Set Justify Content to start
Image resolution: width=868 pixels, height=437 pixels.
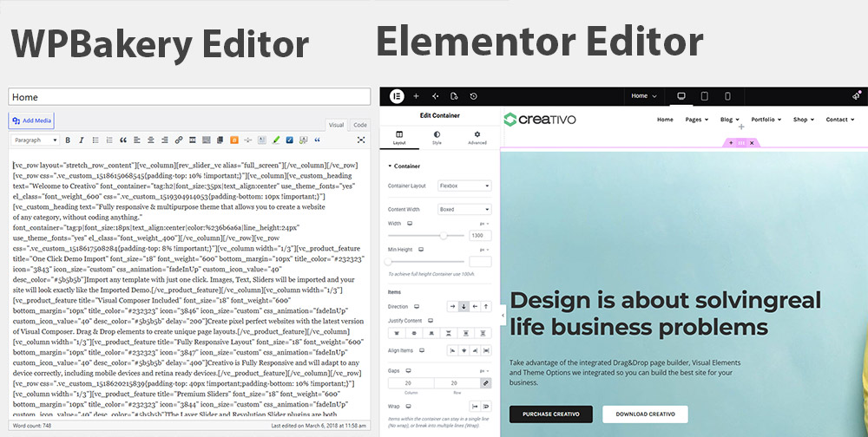tap(397, 333)
